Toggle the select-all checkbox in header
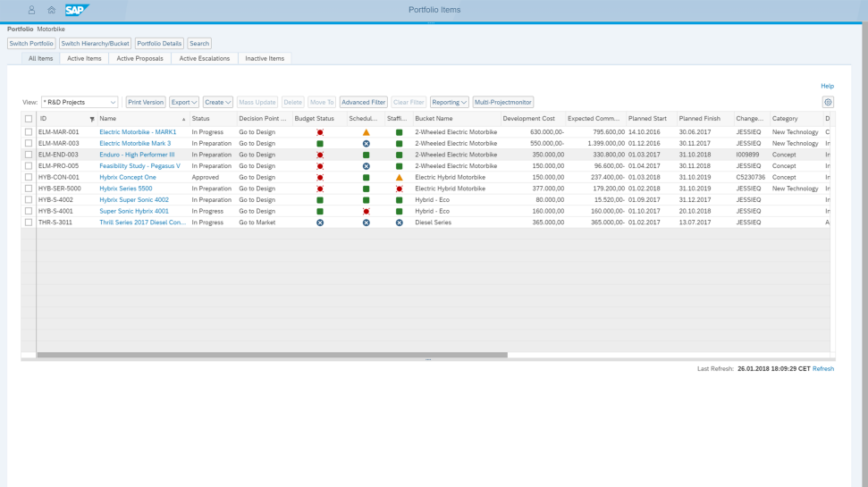868x487 pixels. point(29,119)
